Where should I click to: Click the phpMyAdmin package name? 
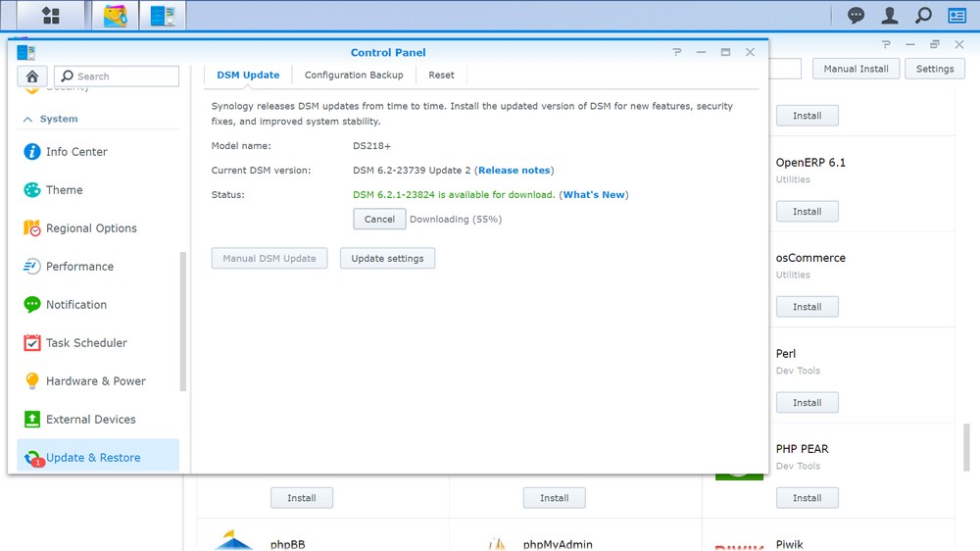(x=558, y=544)
